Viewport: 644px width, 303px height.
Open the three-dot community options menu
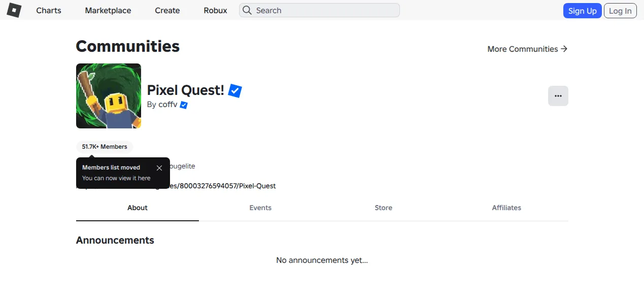[x=558, y=96]
